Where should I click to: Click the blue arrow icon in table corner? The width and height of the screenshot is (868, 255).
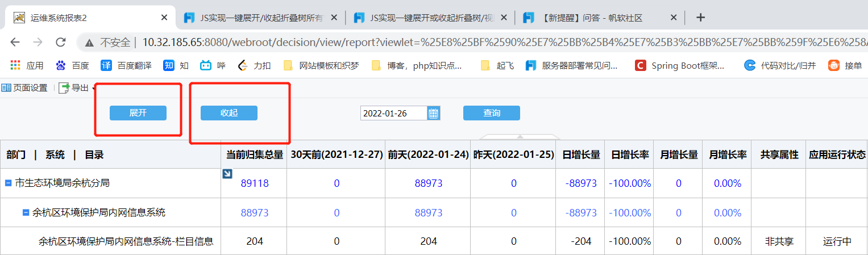coord(227,174)
